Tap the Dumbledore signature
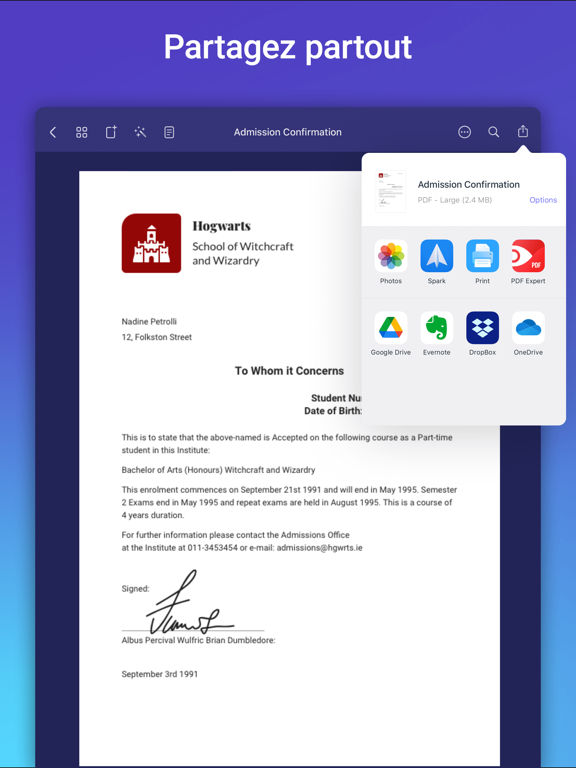 [191, 602]
